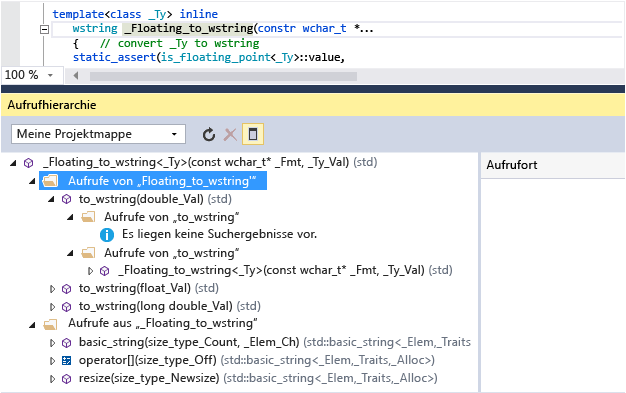Screen dimensions: 626x393
Task: Click the cube icon of nested _Floating_to_wstring
Action: point(105,271)
